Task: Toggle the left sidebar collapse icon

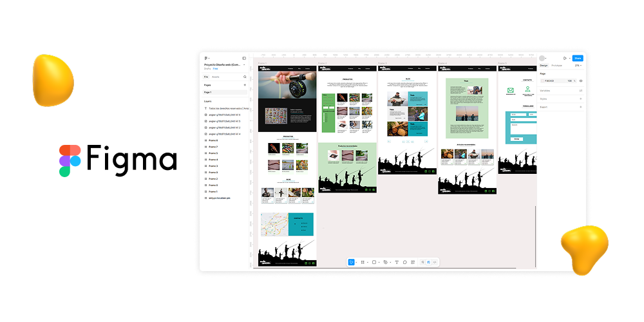Action: pyautogui.click(x=244, y=59)
